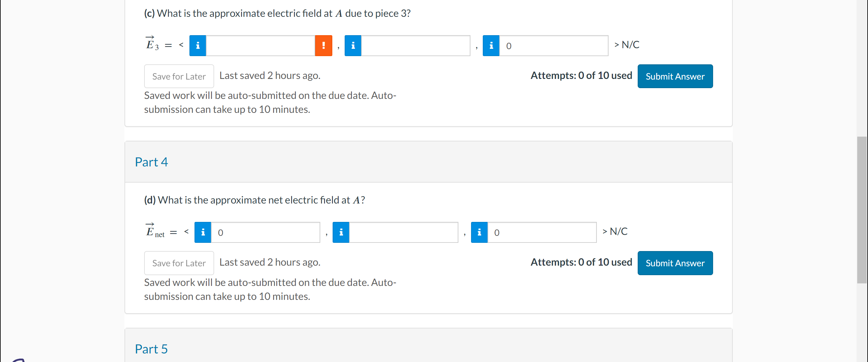Click the Part 5 section header
Image resolution: width=868 pixels, height=362 pixels.
pos(151,349)
